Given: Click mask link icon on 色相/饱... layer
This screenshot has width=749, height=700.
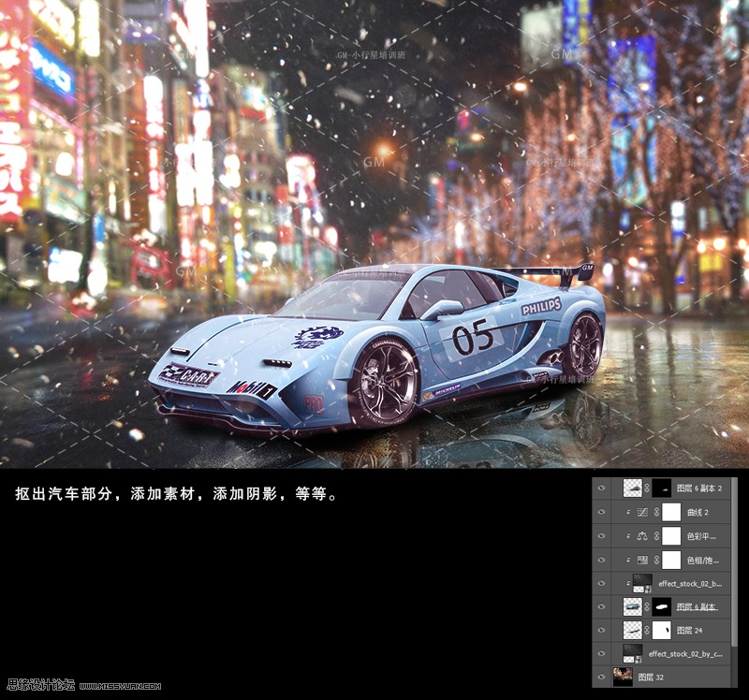Looking at the screenshot, I should (x=656, y=560).
